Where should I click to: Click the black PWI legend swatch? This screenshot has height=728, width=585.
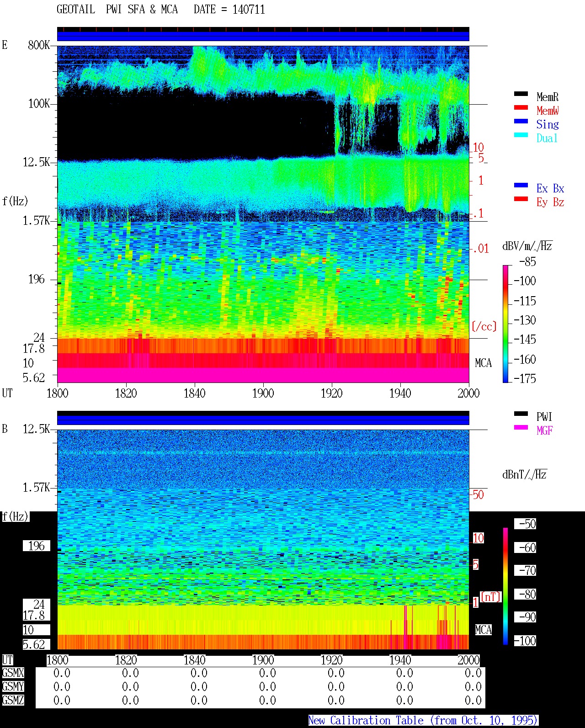coord(521,414)
